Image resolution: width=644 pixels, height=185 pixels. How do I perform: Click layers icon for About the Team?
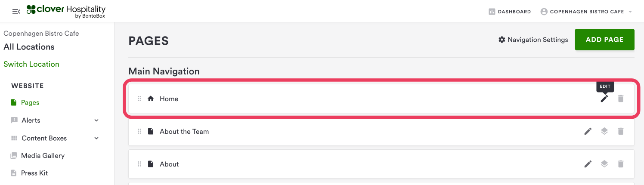pos(604,131)
